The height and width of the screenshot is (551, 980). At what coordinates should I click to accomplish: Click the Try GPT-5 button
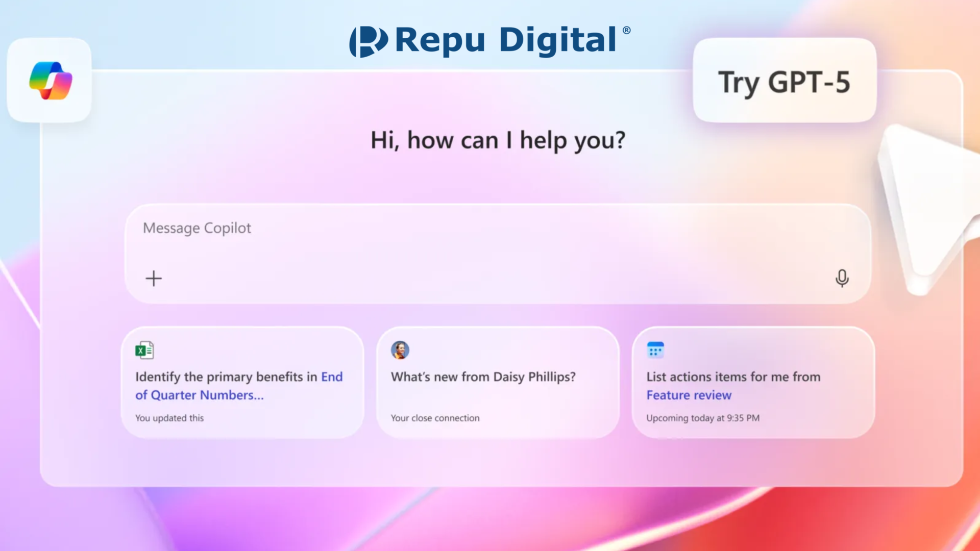[x=785, y=81]
